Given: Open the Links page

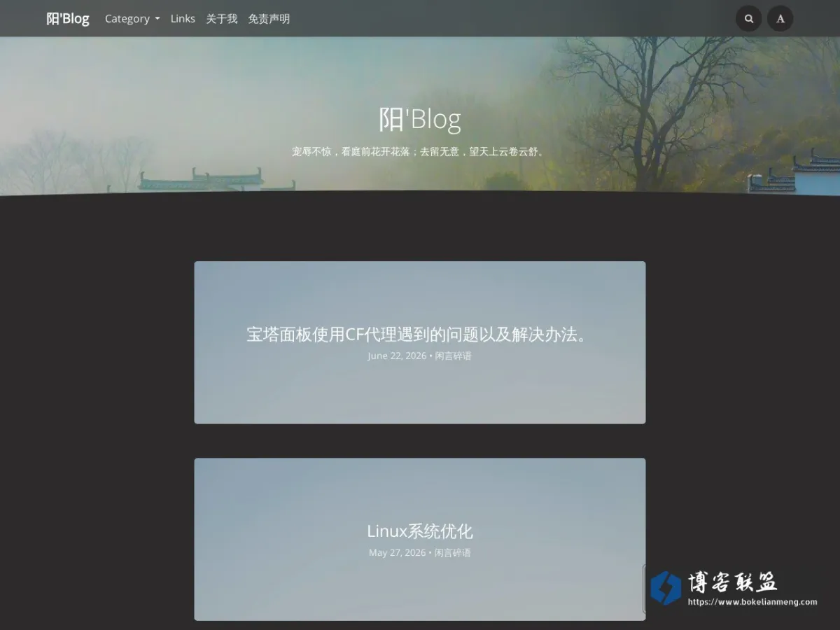Looking at the screenshot, I should [x=183, y=18].
